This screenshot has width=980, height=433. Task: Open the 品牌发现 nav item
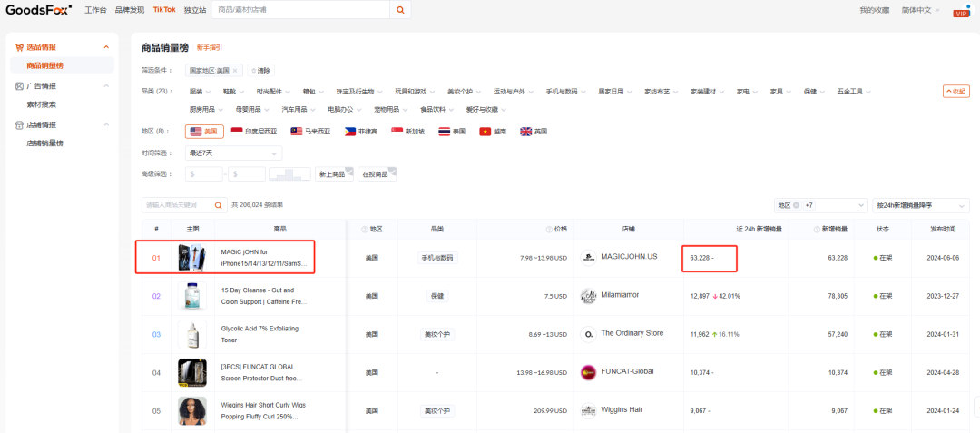(130, 10)
